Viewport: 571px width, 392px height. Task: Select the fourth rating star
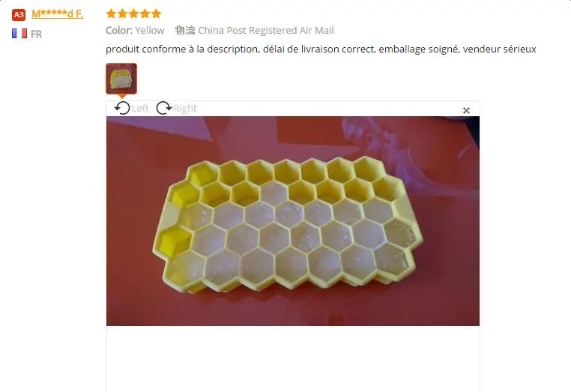tap(145, 13)
